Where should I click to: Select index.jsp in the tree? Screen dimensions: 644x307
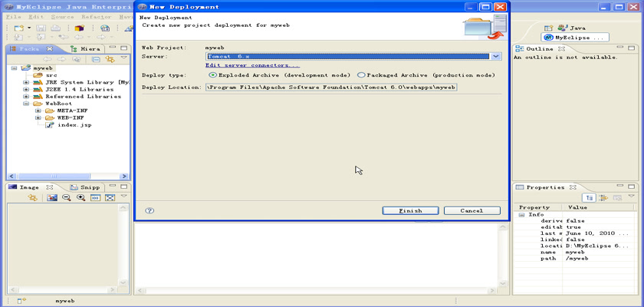point(68,125)
